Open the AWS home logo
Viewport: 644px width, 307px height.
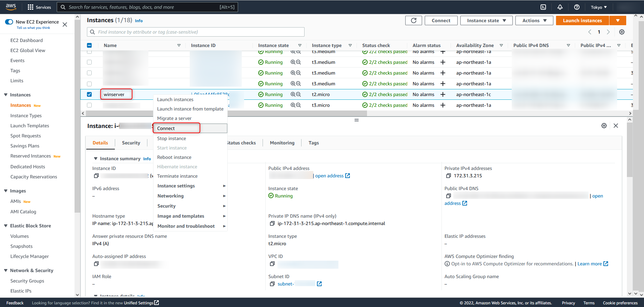11,7
